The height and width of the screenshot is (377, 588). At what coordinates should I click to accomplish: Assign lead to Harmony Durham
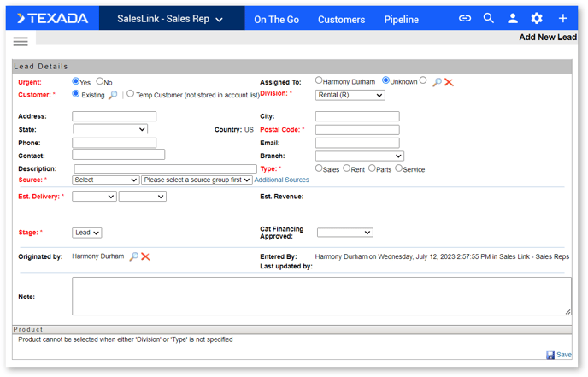(319, 80)
